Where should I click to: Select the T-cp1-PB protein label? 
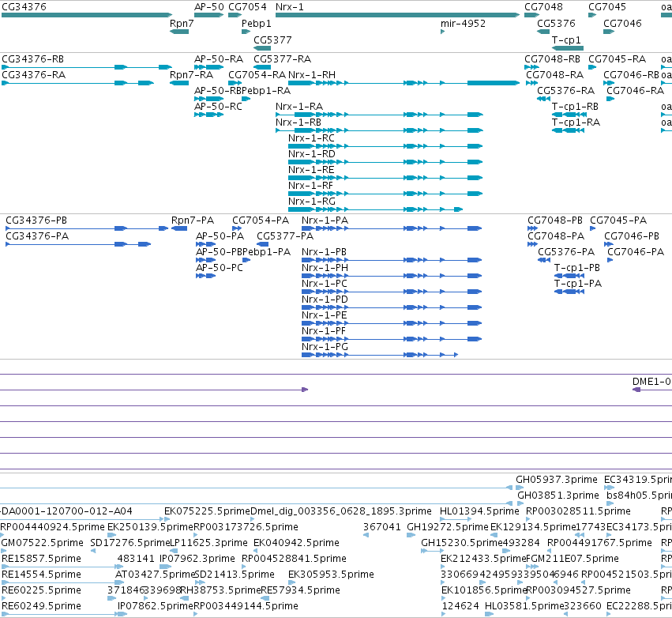pos(577,267)
